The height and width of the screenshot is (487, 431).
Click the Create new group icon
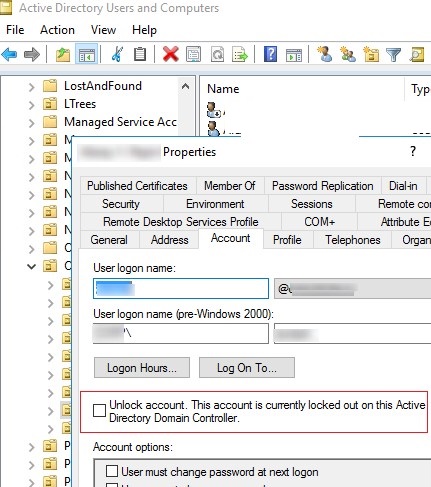tap(347, 54)
